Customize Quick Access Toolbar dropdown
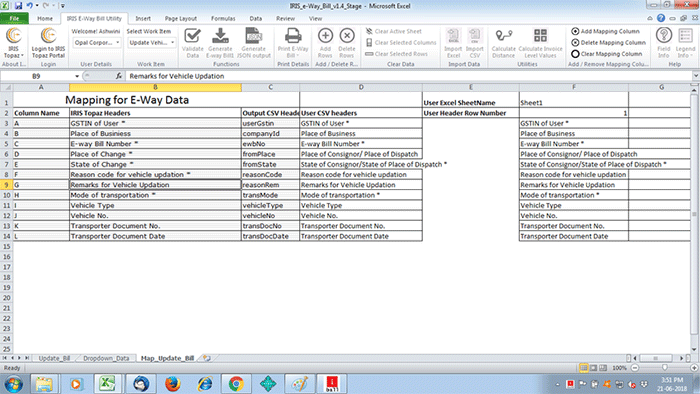 (62, 6)
